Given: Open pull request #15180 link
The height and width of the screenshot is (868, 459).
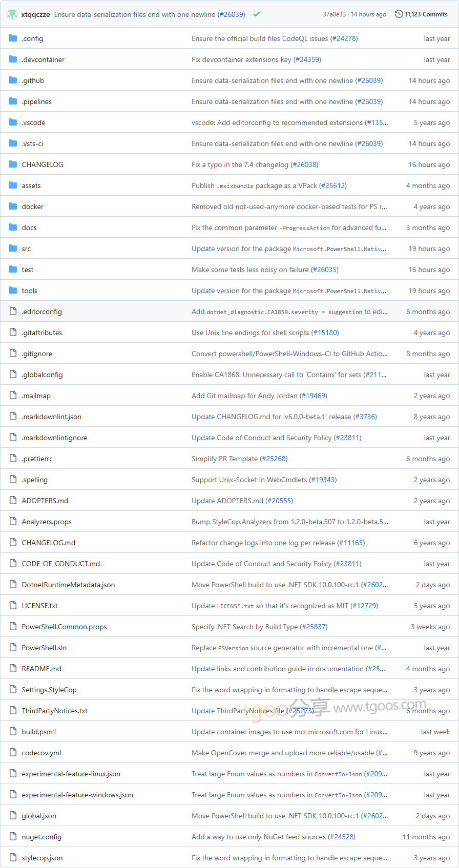Looking at the screenshot, I should 325,333.
